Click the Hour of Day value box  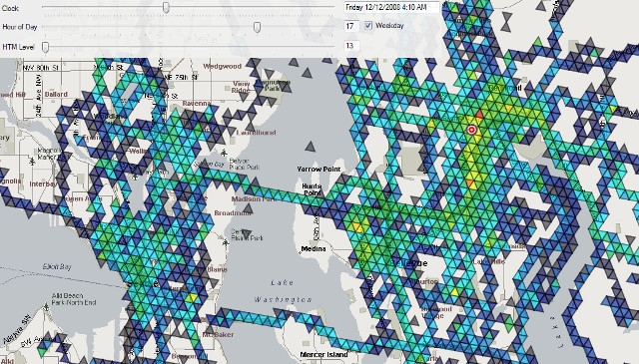[351, 26]
